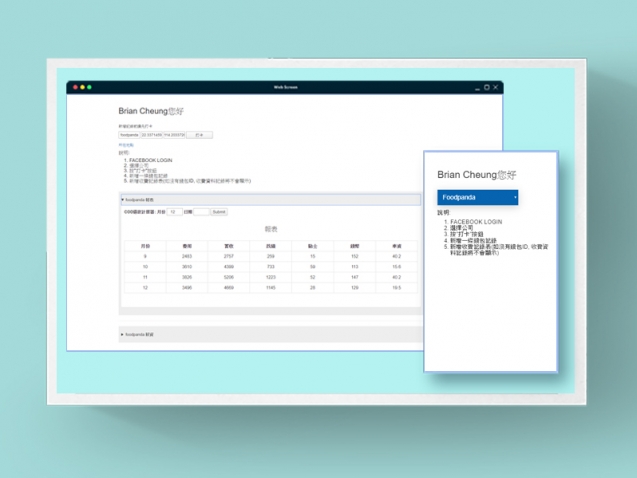Viewport: 637px width, 478px height.
Task: Click the green maximize dot in title bar
Action: coord(88,88)
